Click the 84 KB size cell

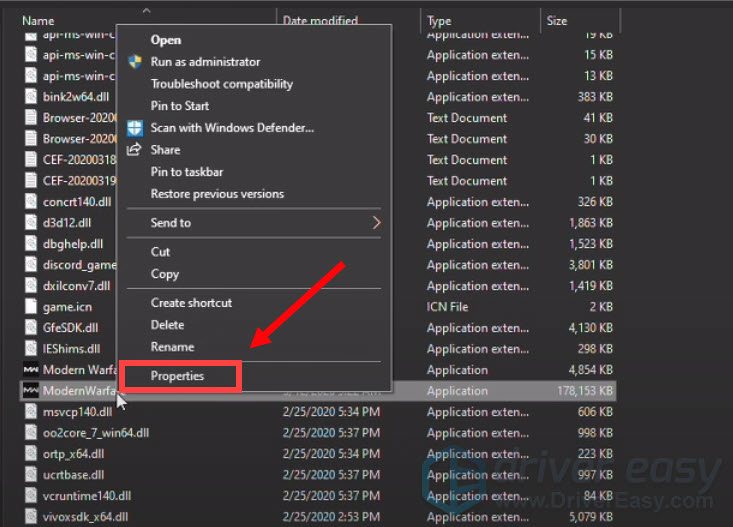598,496
